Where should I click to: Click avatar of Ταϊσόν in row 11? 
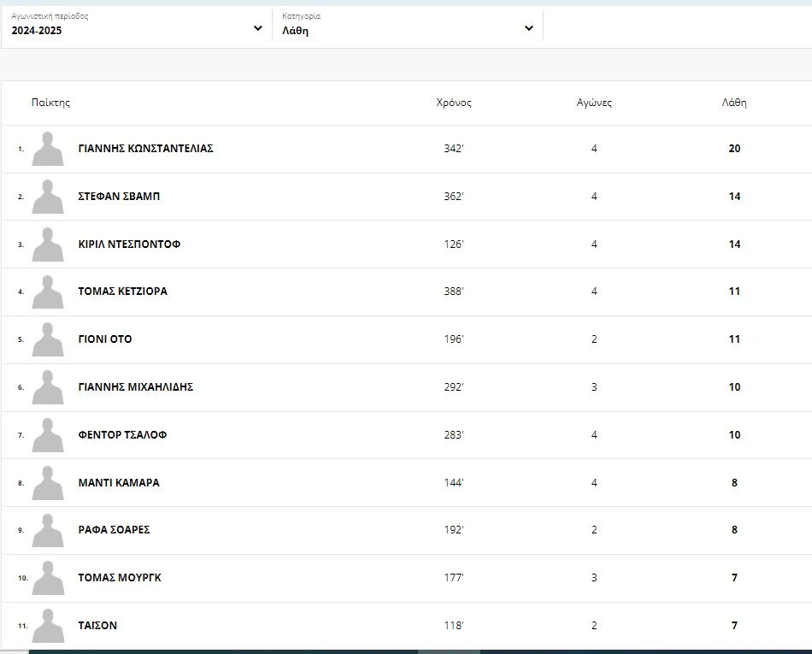click(x=48, y=626)
